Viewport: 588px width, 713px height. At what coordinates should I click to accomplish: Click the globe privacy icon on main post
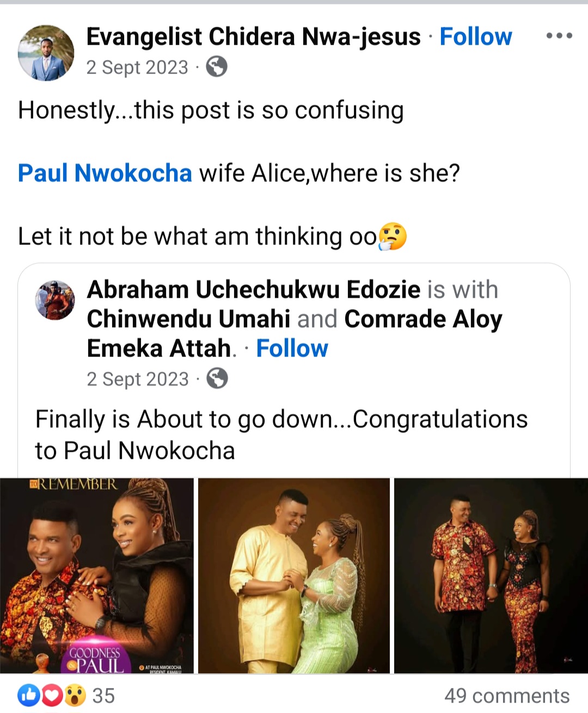point(216,67)
